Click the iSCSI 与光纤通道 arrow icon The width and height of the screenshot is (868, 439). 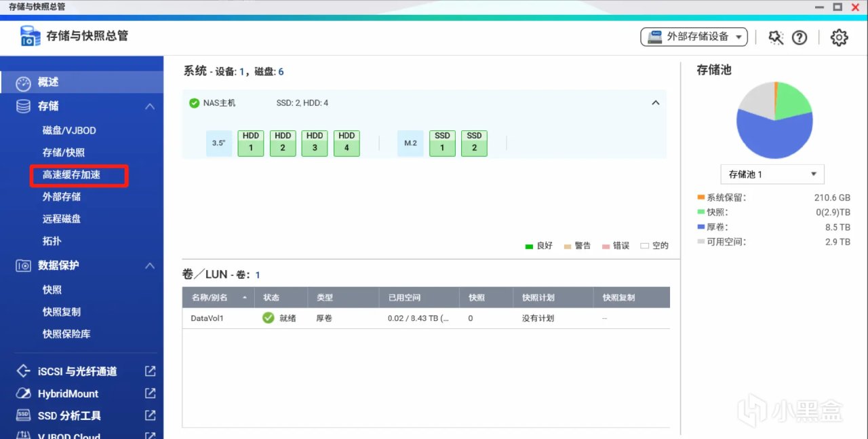24,371
